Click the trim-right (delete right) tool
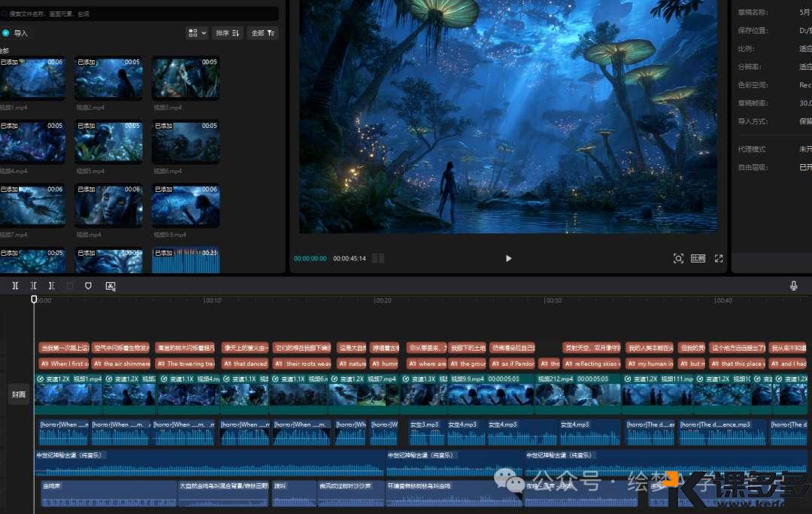Viewport: 812px width, 514px height. tap(51, 285)
